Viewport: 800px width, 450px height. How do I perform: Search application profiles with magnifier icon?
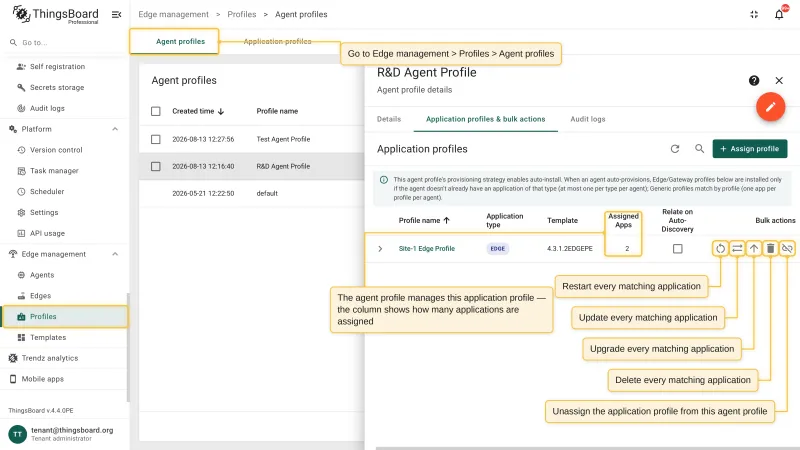699,148
